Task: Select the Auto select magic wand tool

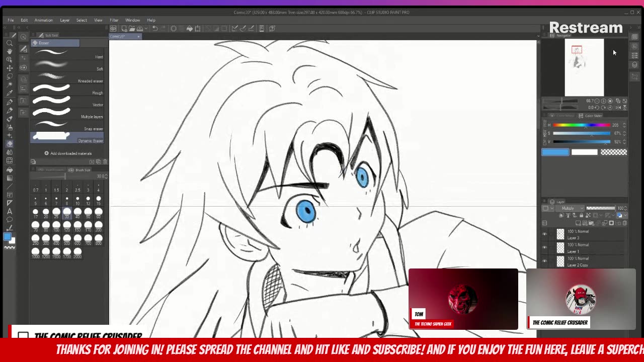Action: [x=9, y=85]
